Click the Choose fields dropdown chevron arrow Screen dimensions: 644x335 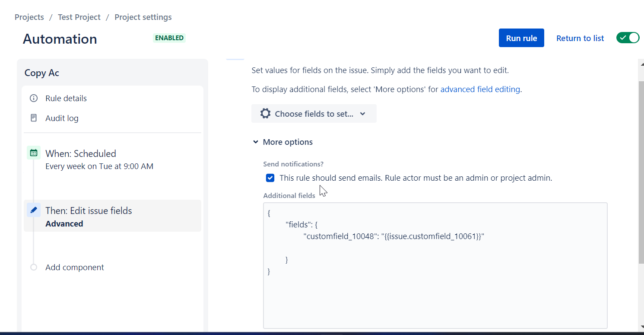[x=363, y=114]
